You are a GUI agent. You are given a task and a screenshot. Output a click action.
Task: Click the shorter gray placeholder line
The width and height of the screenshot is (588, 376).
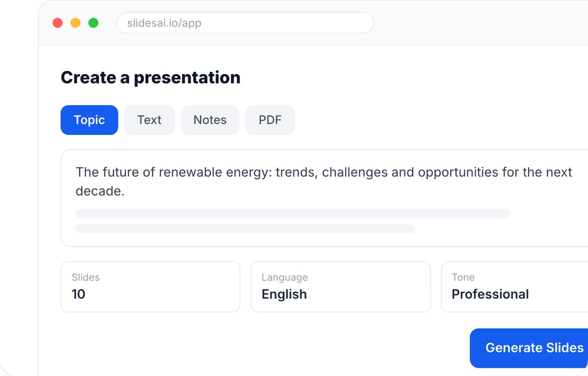[245, 229]
